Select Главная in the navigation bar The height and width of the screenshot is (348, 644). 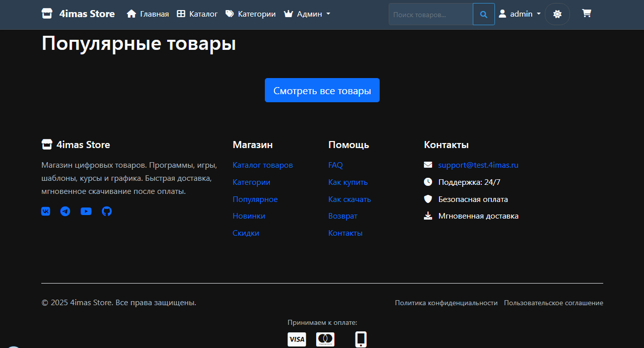click(x=147, y=14)
